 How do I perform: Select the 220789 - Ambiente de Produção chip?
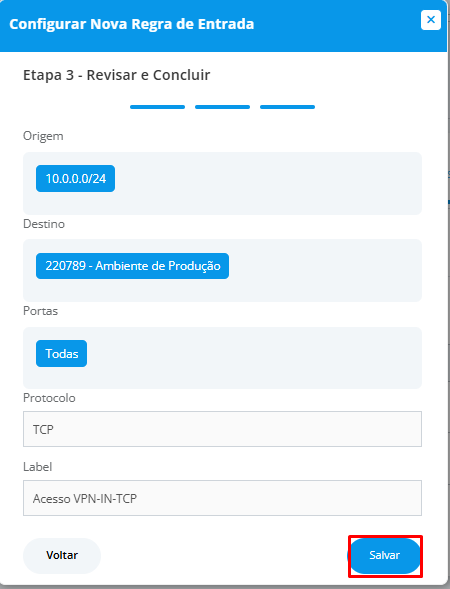point(132,266)
